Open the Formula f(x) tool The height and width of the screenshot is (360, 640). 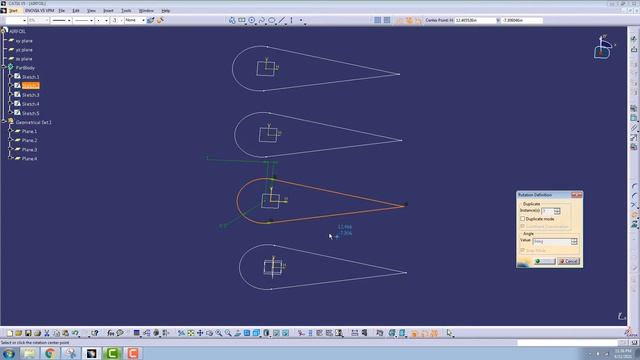click(x=111, y=333)
